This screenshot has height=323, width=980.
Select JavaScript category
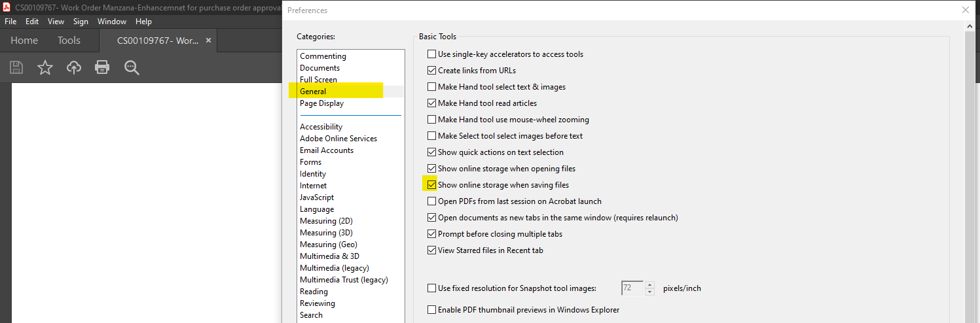[317, 197]
